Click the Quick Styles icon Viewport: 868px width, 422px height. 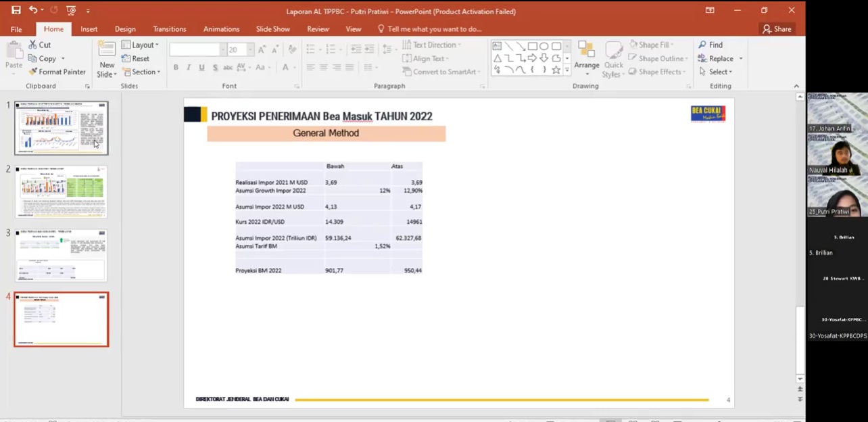pos(613,51)
